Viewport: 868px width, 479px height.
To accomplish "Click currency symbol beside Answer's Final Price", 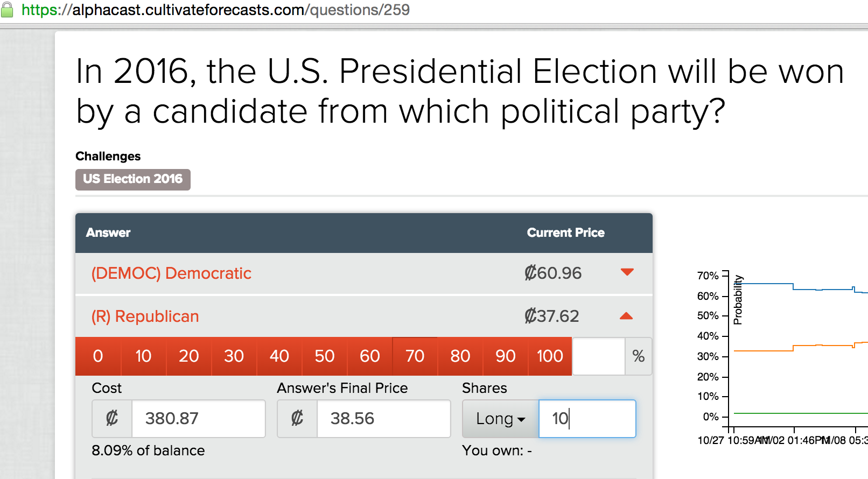I will coord(297,418).
